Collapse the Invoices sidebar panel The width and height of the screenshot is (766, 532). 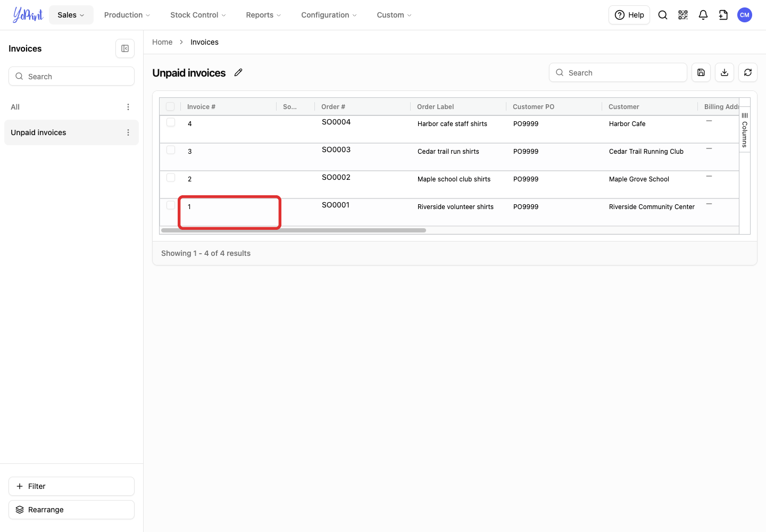coord(125,48)
